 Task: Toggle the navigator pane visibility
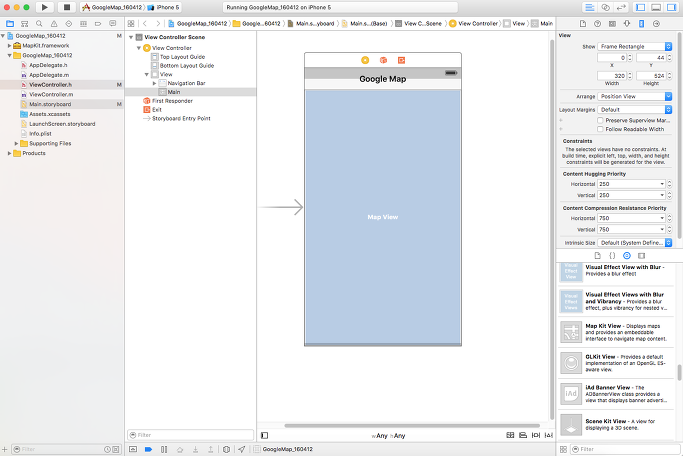641,7
